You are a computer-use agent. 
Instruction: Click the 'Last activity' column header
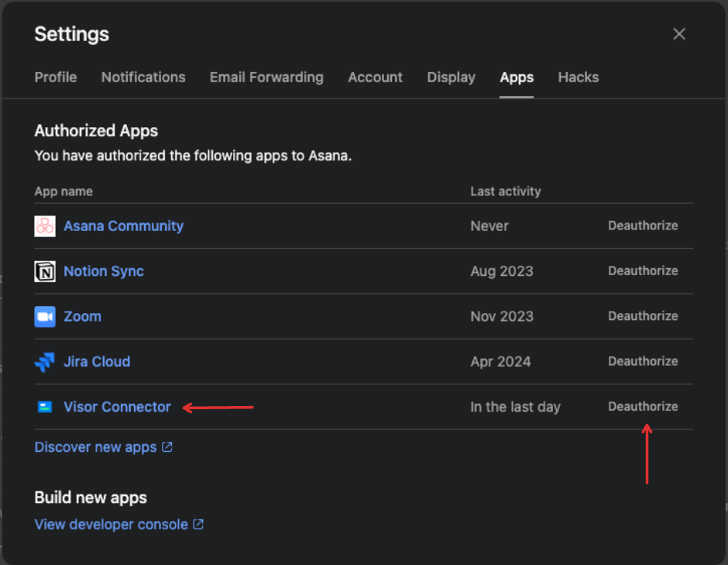[x=506, y=191]
